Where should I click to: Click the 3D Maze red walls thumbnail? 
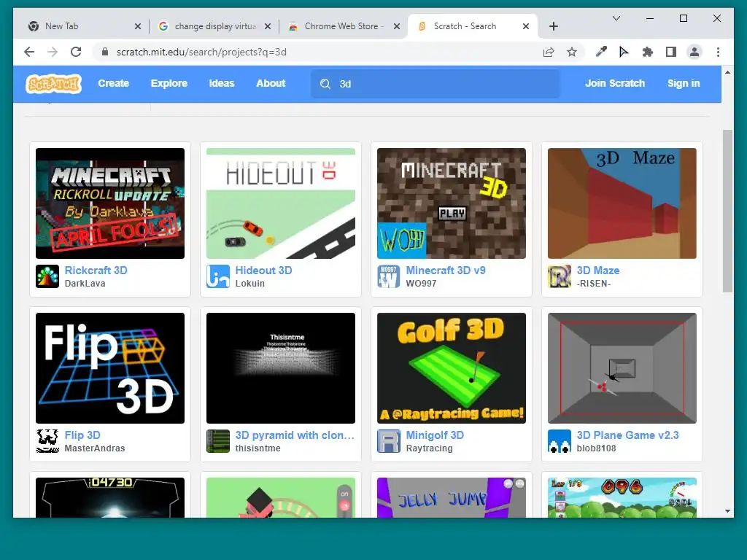point(622,203)
